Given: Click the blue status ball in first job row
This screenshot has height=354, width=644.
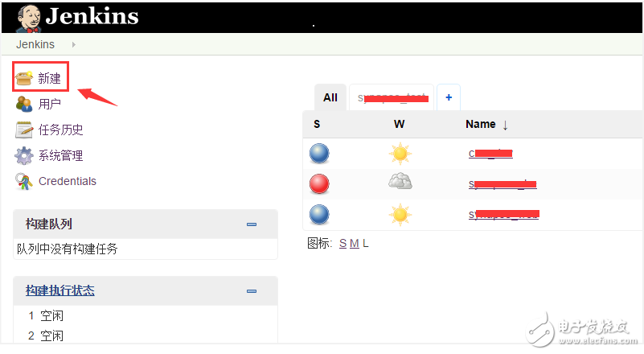Looking at the screenshot, I should [x=319, y=154].
